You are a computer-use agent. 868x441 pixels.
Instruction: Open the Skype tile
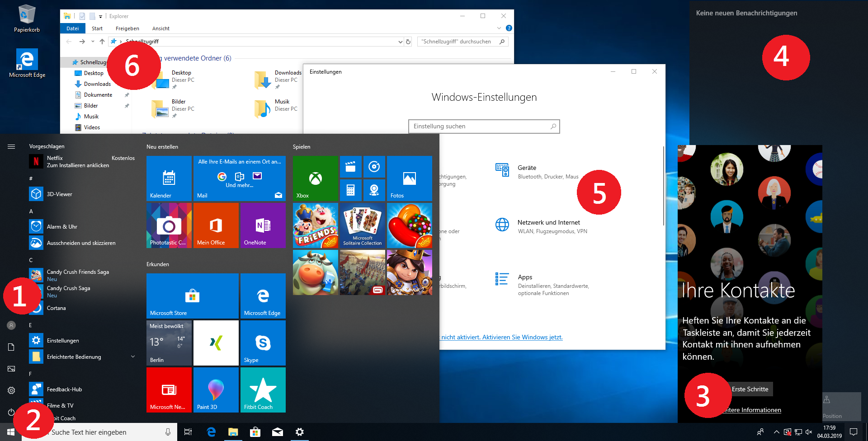pos(263,342)
